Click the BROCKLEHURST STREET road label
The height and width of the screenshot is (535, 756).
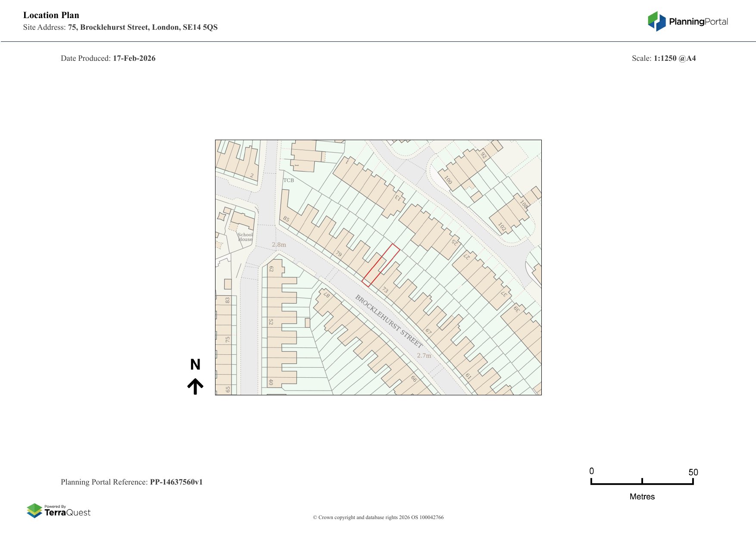tap(388, 321)
